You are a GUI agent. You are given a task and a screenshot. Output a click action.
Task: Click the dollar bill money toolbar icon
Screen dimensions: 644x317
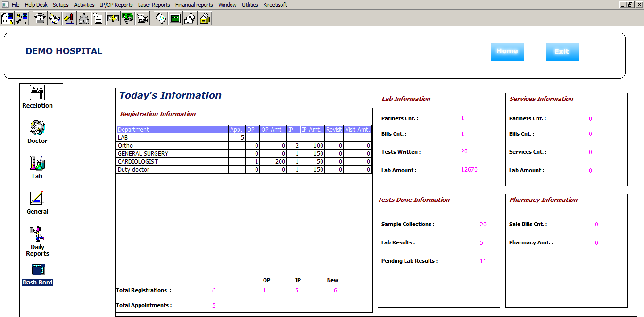(113, 18)
